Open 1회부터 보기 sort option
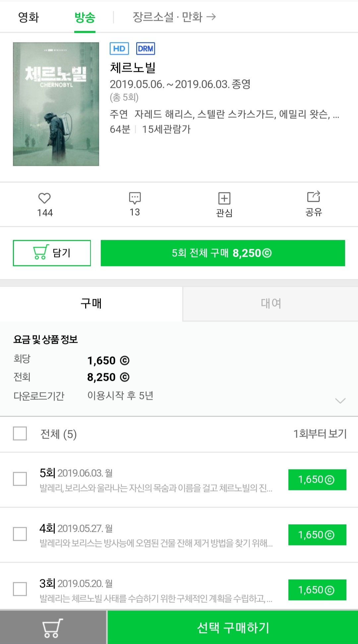358x644 pixels. [x=320, y=434]
